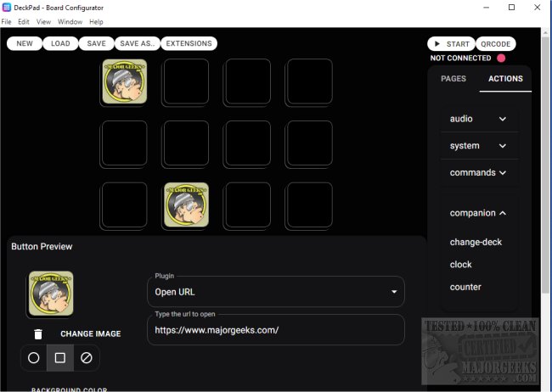Open the File menu
Image resolution: width=552 pixels, height=392 pixels.
tap(6, 22)
